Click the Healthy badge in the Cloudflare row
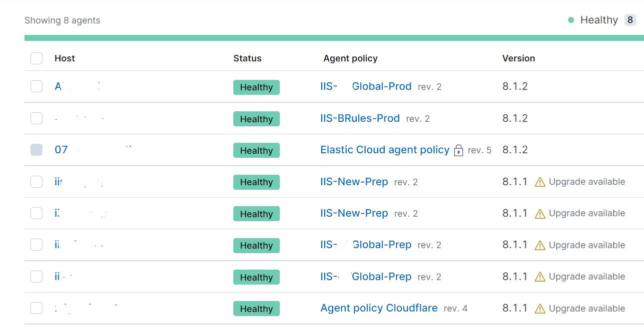The image size is (644, 330). (256, 309)
